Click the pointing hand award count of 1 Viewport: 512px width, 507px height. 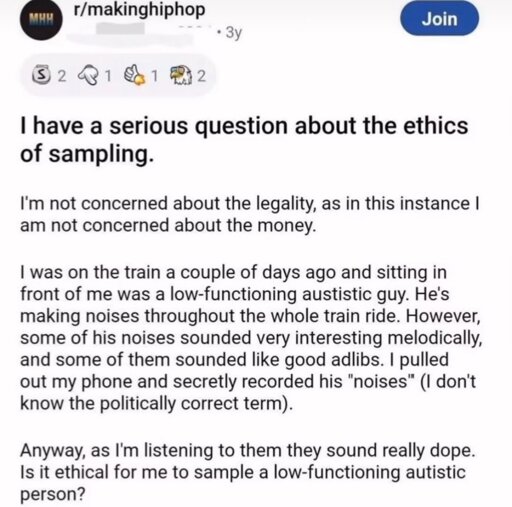point(108,76)
